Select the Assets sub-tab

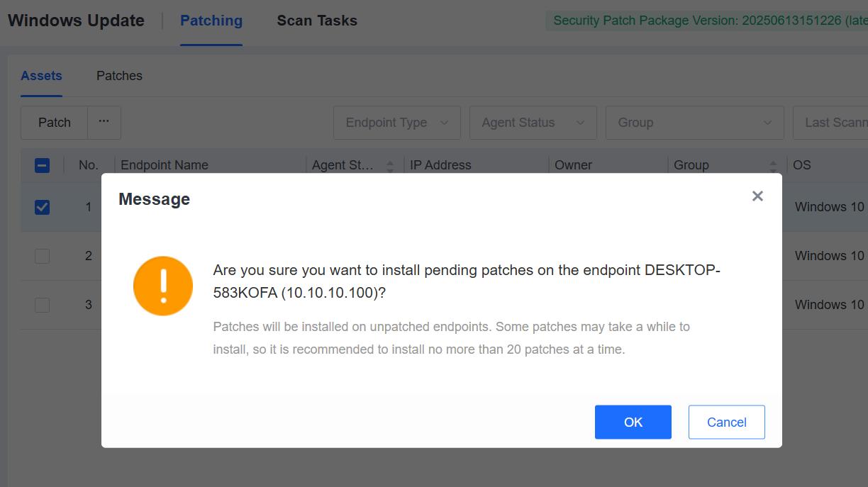[41, 76]
